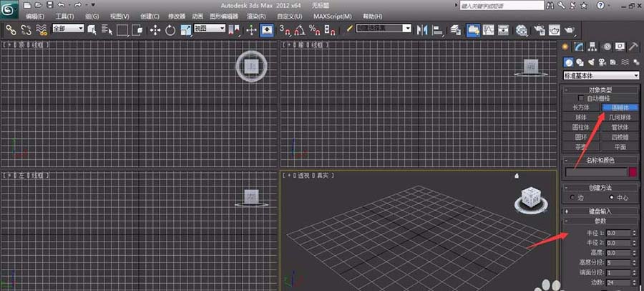This screenshot has width=644, height=291.
Task: Switch to the Modify command panel tab
Action: (x=579, y=47)
